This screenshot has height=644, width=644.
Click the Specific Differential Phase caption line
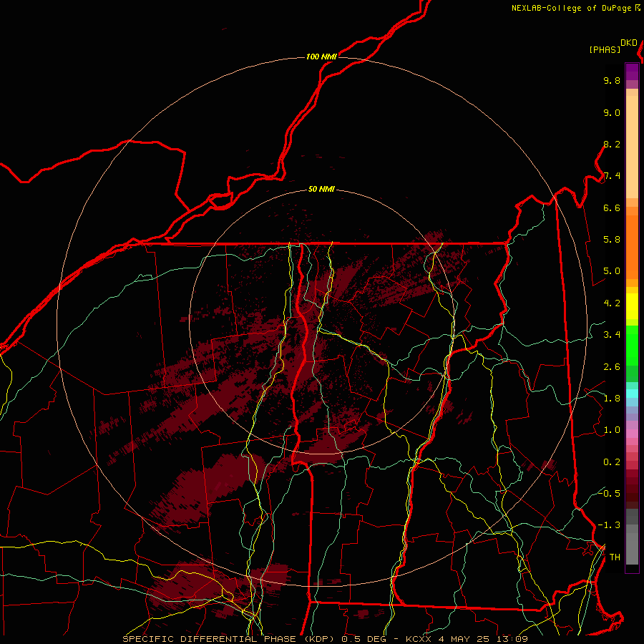click(325, 639)
